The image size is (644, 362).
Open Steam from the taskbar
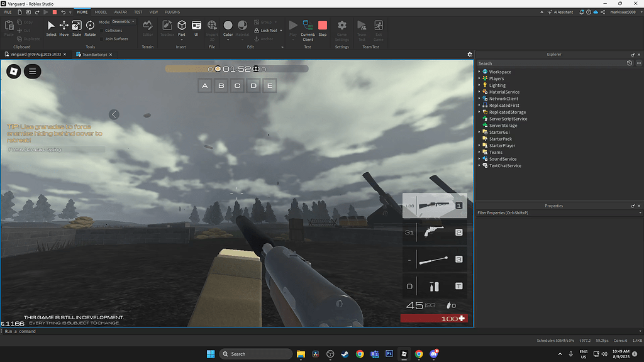(345, 354)
